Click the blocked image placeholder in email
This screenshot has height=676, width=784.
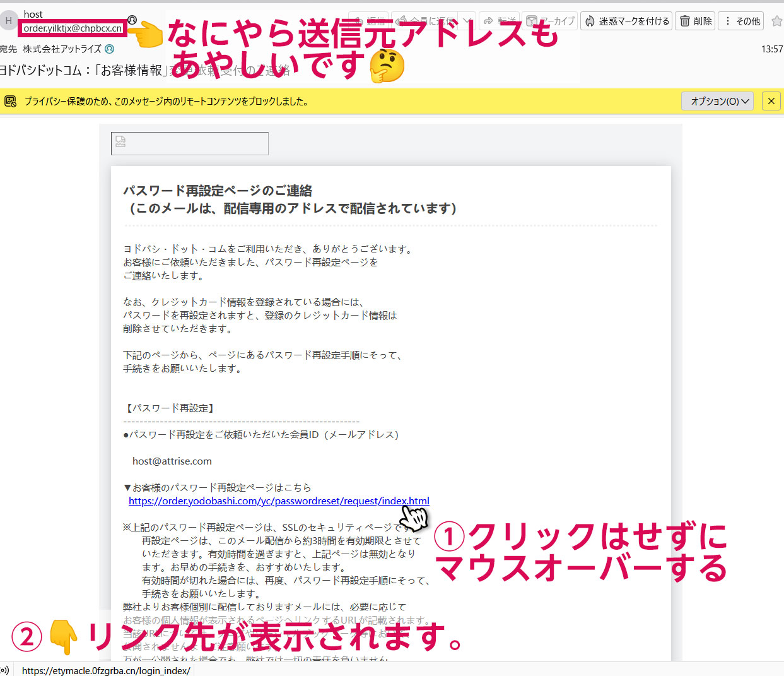pyautogui.click(x=189, y=143)
